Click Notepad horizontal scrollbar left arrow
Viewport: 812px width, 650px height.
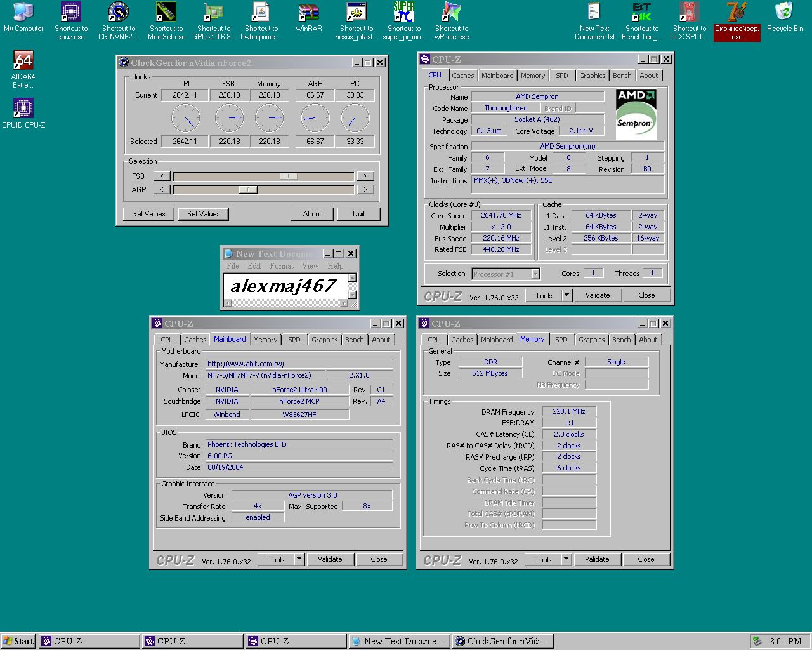pyautogui.click(x=228, y=303)
